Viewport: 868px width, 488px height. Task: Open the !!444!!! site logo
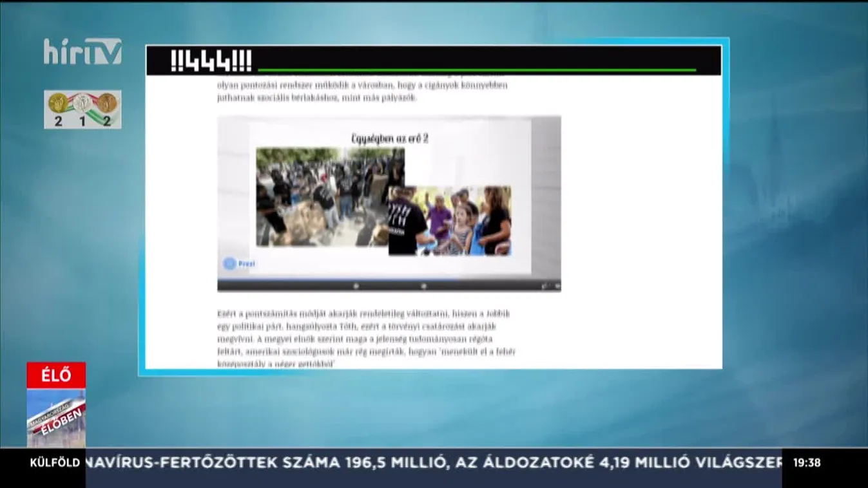point(211,61)
